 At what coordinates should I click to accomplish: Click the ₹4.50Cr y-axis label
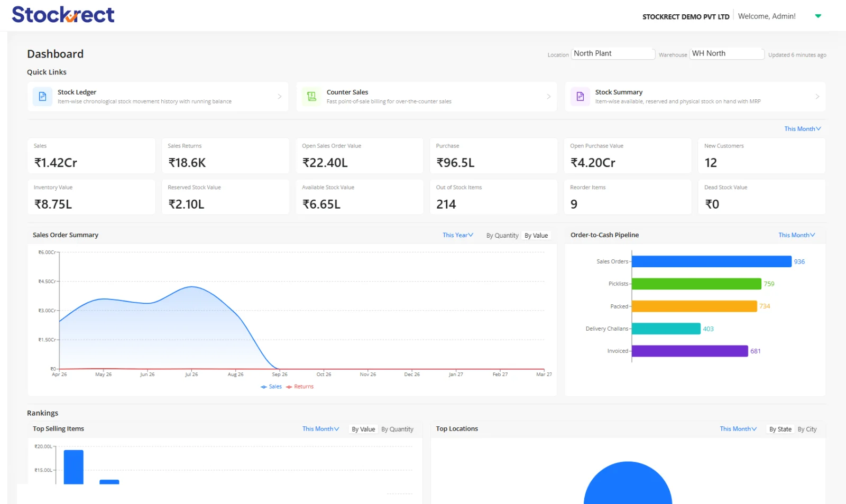(47, 282)
